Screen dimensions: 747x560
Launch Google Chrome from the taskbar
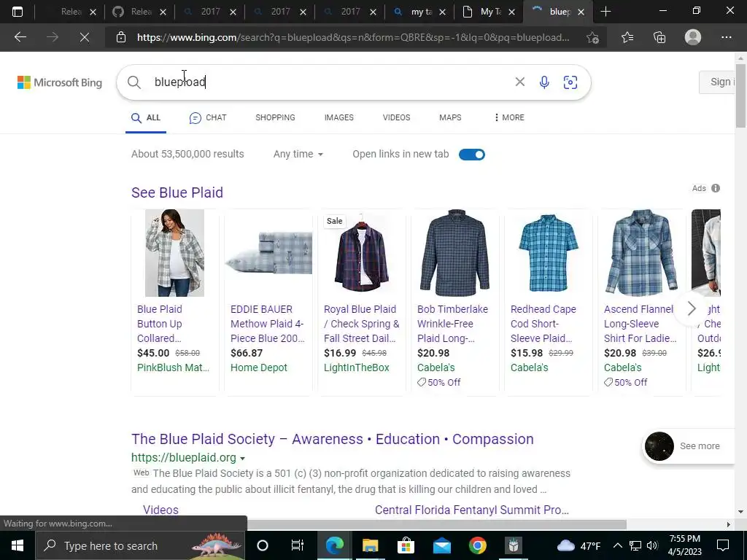tap(477, 545)
